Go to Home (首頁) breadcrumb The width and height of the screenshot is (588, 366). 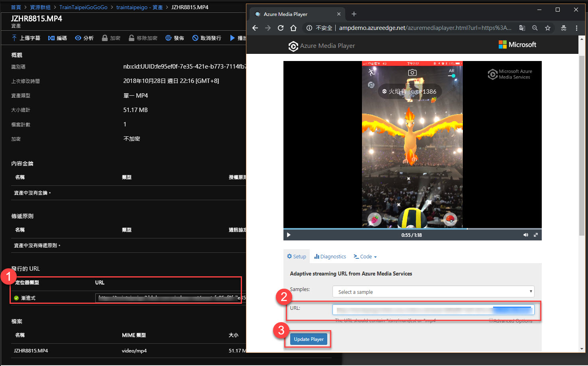pos(16,7)
